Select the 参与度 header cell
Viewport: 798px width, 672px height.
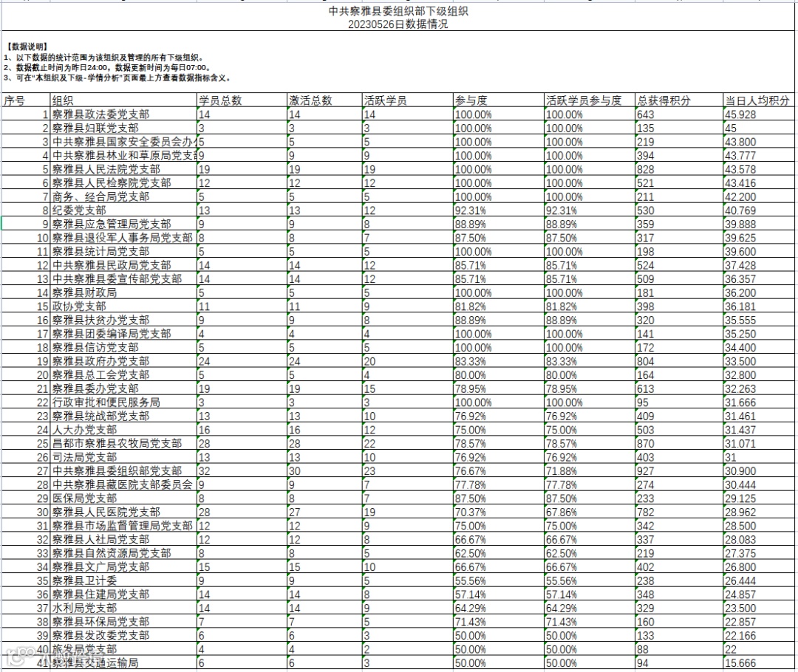point(499,100)
